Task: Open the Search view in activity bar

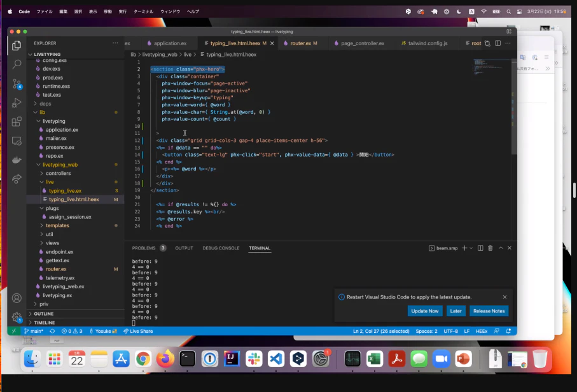Action: (x=17, y=64)
